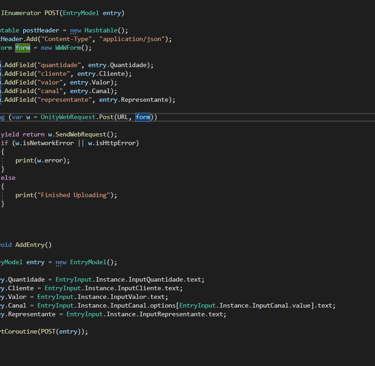
Task: Click entry.Cliente in the AddField call
Action: [101, 74]
